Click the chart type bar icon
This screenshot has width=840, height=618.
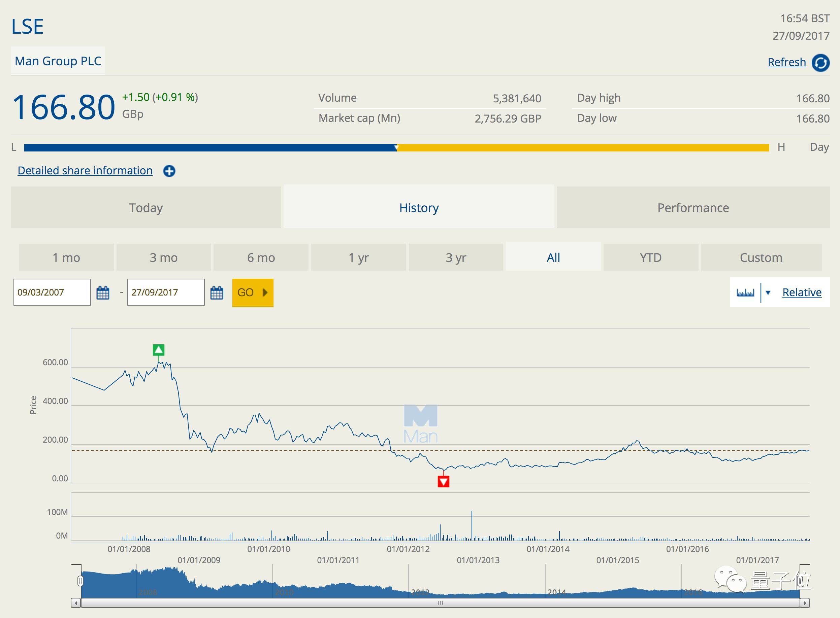(745, 293)
